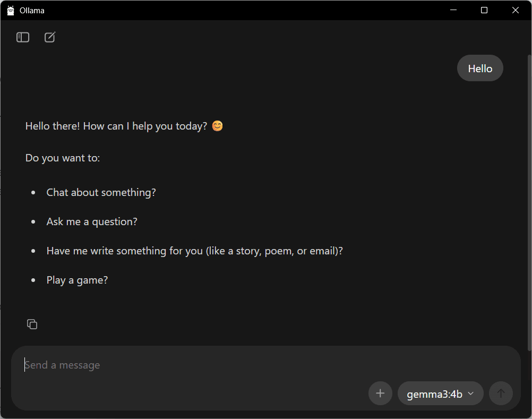Viewport: 532px width, 419px height.
Task: Click the "Do you want to:" text
Action: click(x=63, y=158)
